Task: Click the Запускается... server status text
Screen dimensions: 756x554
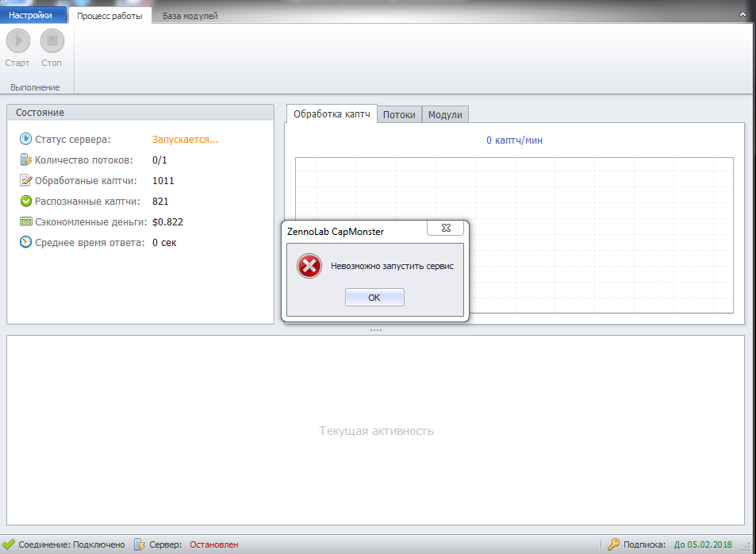Action: click(185, 140)
